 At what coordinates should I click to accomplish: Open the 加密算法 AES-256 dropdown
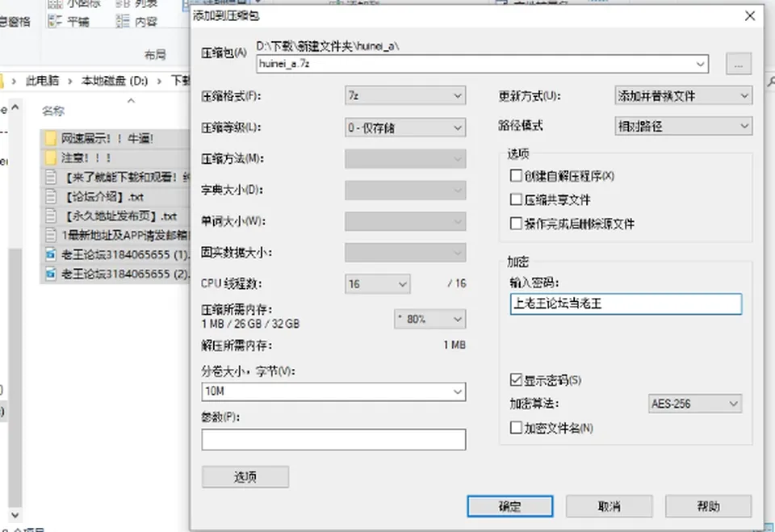(x=694, y=404)
